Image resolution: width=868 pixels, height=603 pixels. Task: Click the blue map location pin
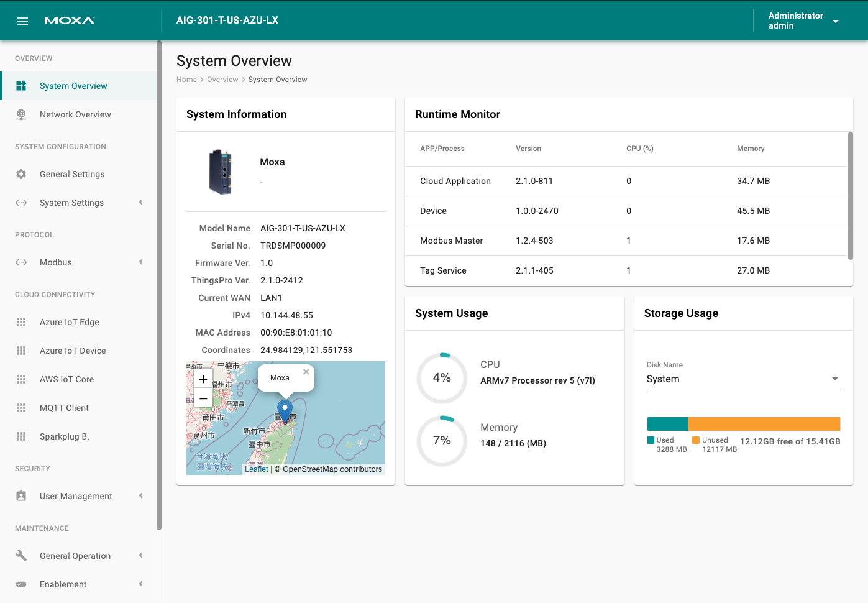285,411
